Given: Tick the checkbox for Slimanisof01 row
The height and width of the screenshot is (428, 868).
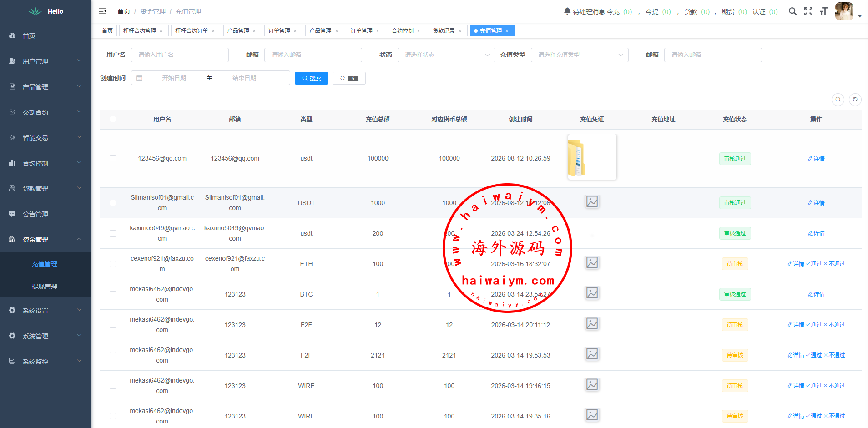Looking at the screenshot, I should point(113,203).
